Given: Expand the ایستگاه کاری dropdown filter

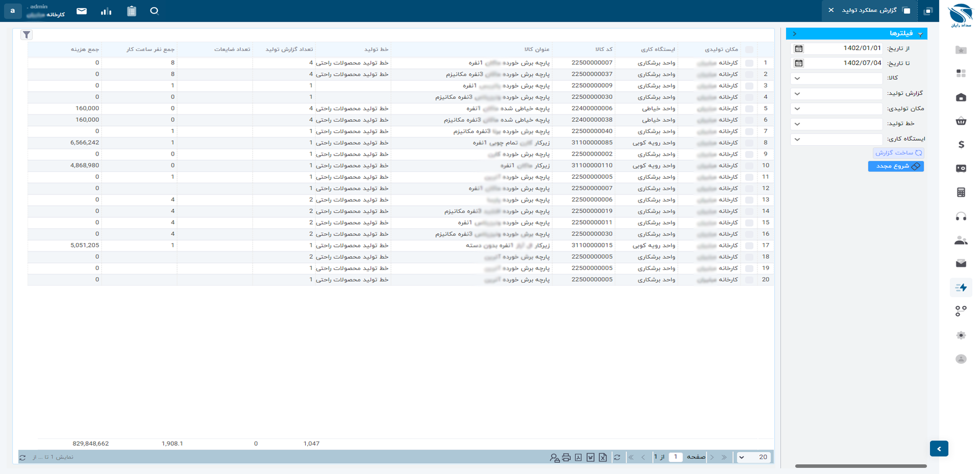Looking at the screenshot, I should (x=798, y=139).
